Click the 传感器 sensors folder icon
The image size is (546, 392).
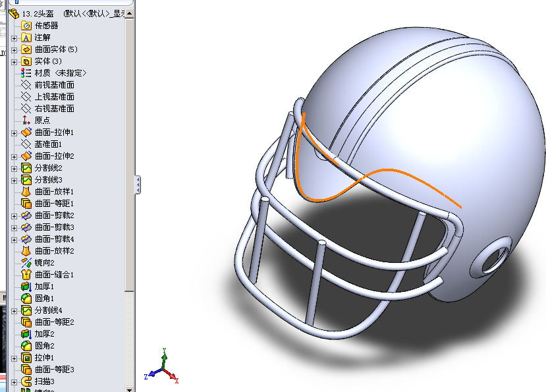[26, 26]
